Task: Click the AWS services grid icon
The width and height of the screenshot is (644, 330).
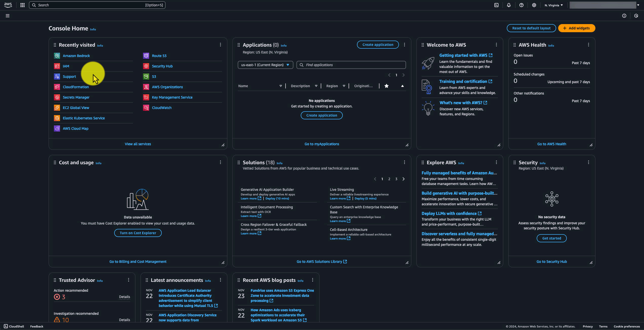Action: (22, 5)
